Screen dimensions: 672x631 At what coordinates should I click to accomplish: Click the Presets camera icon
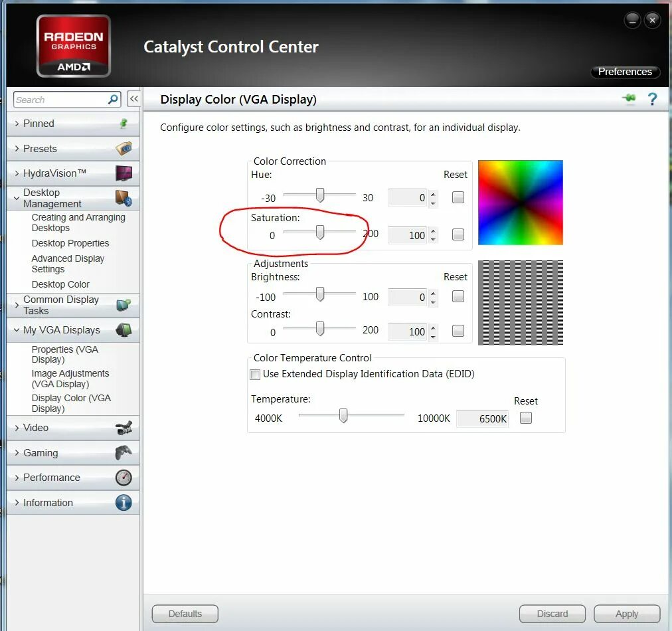tap(124, 148)
